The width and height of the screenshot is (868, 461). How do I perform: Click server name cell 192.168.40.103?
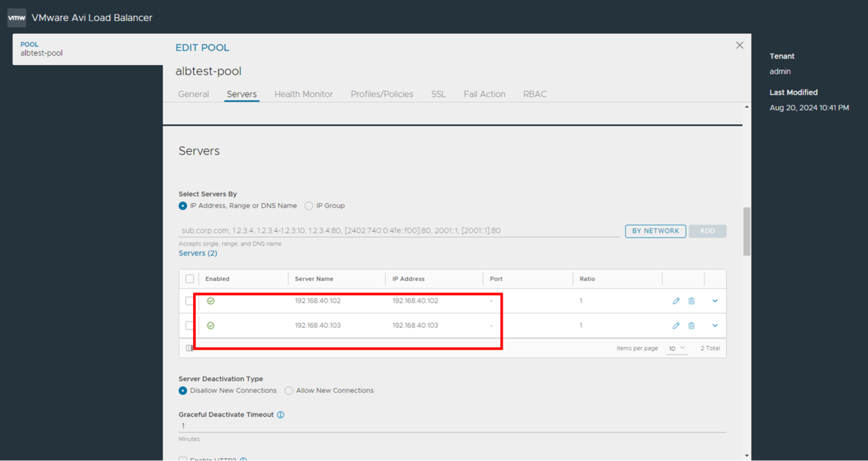318,326
